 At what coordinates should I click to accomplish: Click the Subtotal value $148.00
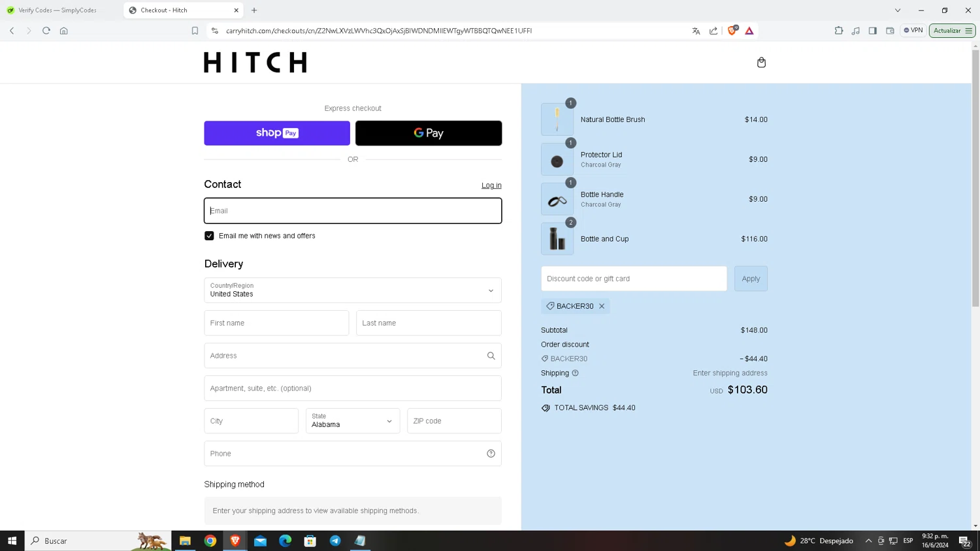pyautogui.click(x=754, y=330)
